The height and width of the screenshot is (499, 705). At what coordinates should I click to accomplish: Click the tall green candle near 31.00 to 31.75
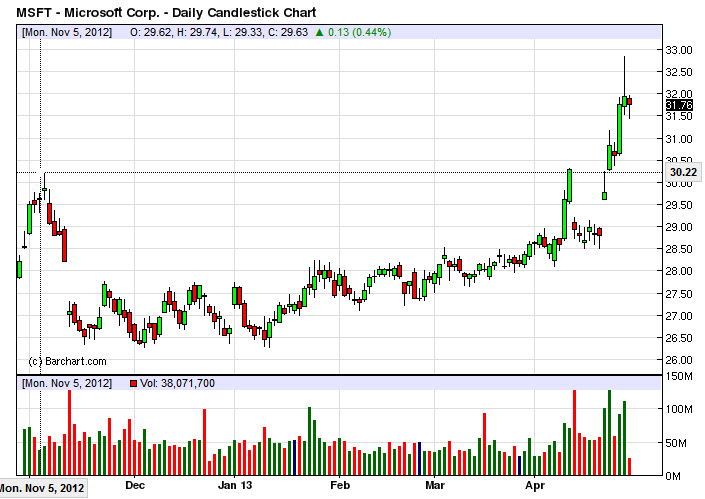coord(620,129)
